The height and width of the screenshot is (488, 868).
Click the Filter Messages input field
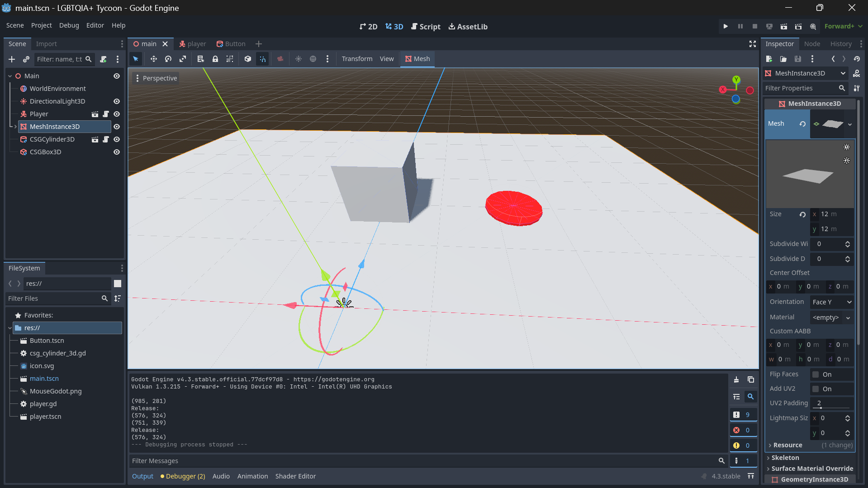coord(427,461)
